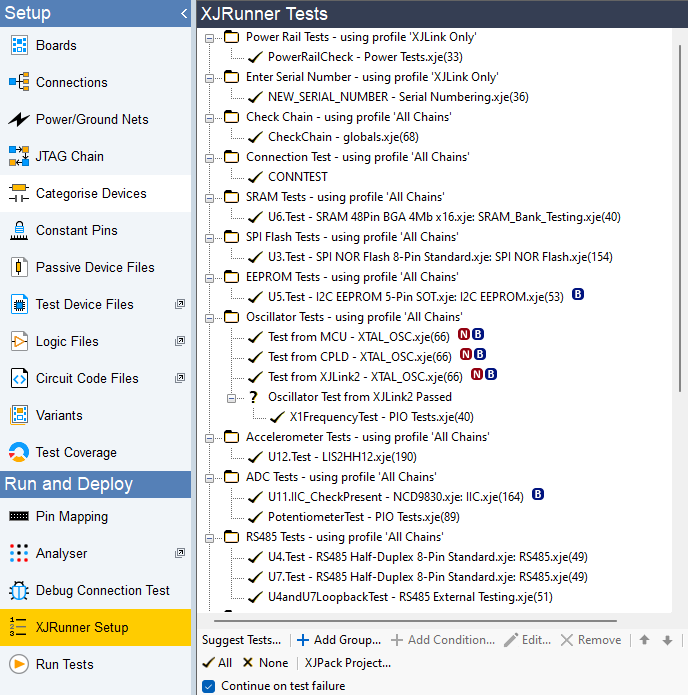This screenshot has width=688, height=695.
Task: Click the Suggest Tests button
Action: pos(242,640)
